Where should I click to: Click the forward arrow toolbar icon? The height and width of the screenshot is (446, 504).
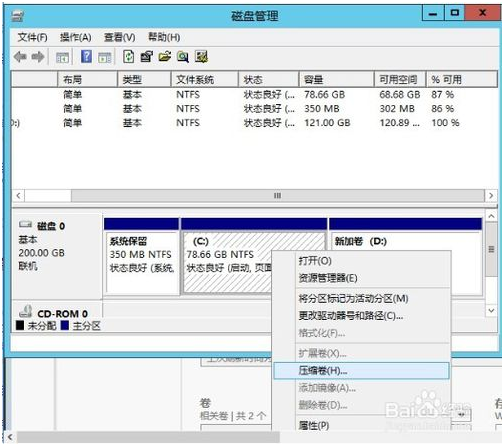coord(38,57)
